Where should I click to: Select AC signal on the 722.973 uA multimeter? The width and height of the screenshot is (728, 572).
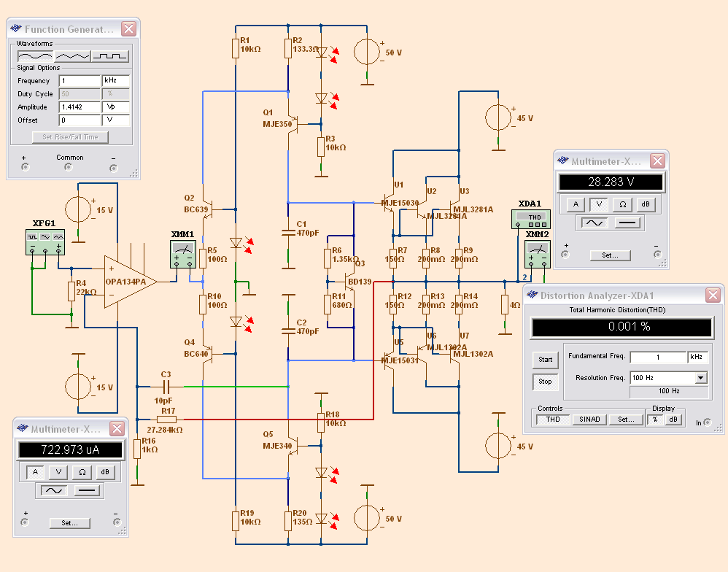54,491
